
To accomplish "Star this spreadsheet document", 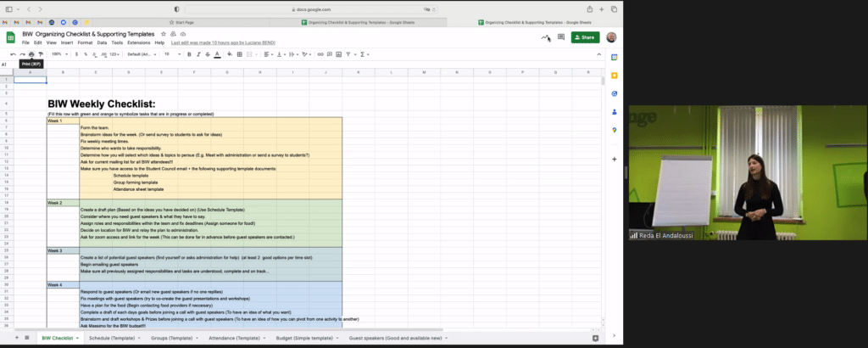I will click(162, 34).
